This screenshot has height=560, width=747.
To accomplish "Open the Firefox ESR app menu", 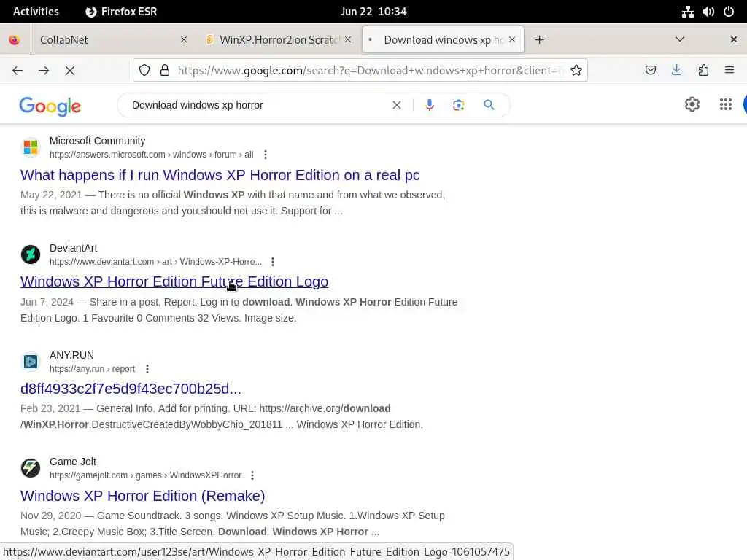I will tap(122, 12).
